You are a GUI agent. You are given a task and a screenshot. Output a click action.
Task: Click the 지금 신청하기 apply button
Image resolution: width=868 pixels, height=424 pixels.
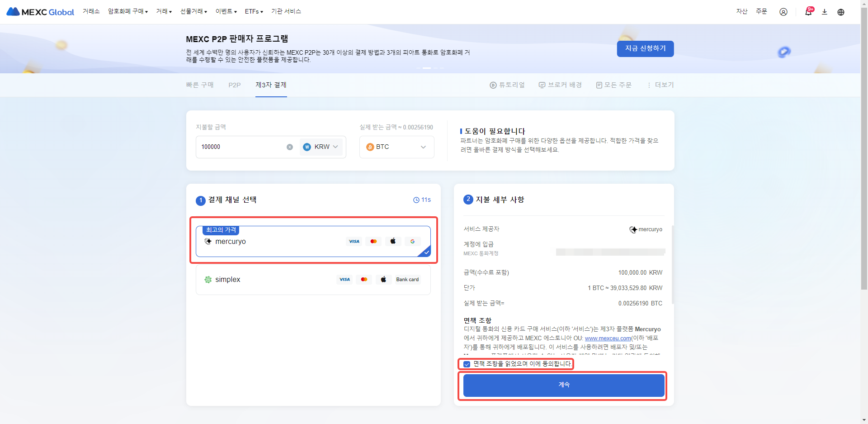(x=645, y=48)
